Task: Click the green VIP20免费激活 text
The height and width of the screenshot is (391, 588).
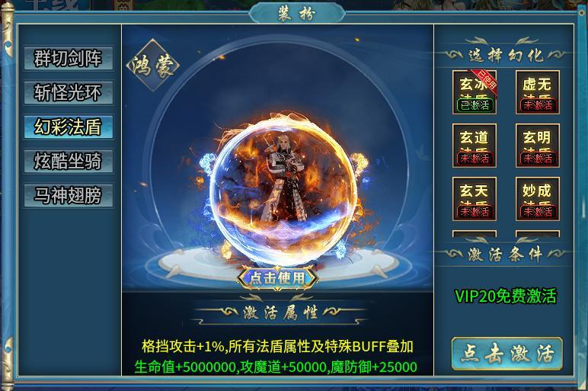Action: click(x=506, y=296)
